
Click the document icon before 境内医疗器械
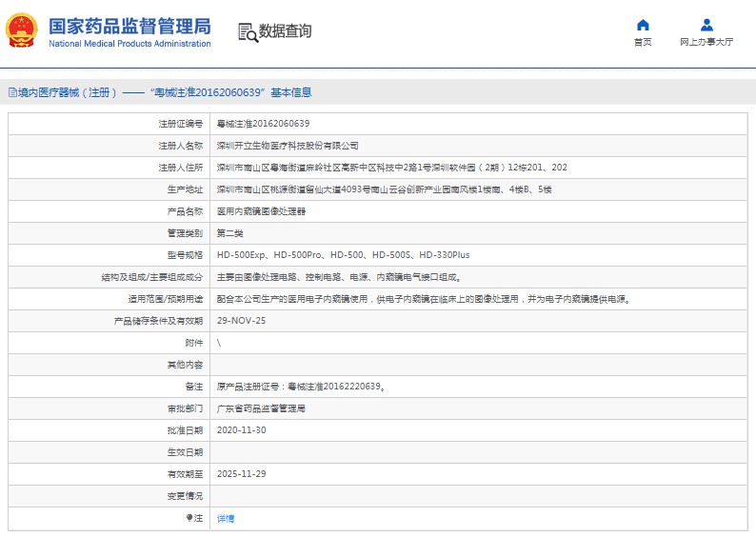pyautogui.click(x=13, y=92)
